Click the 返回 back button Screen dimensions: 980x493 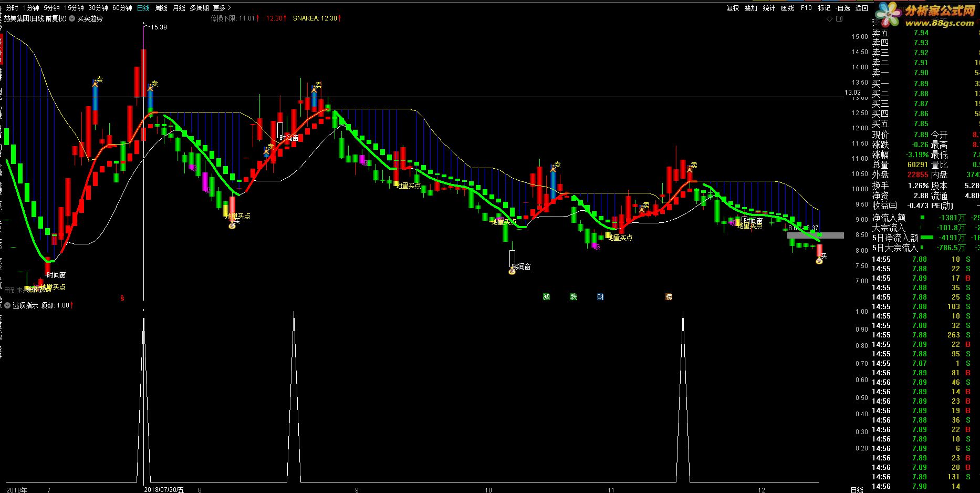862,8
